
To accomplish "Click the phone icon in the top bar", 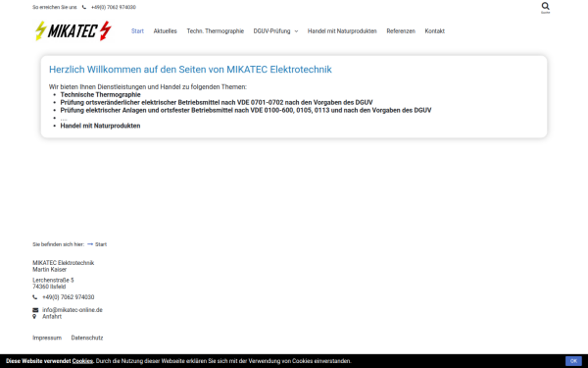I will click(x=84, y=7).
